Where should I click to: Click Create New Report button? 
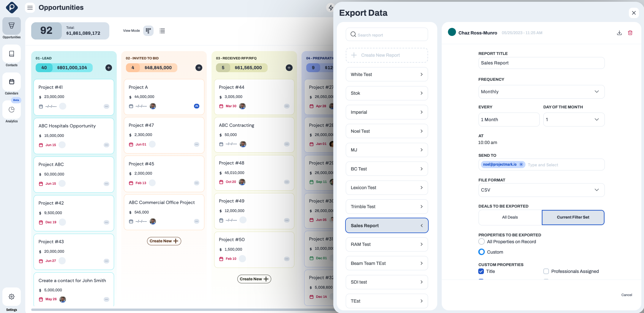[387, 55]
